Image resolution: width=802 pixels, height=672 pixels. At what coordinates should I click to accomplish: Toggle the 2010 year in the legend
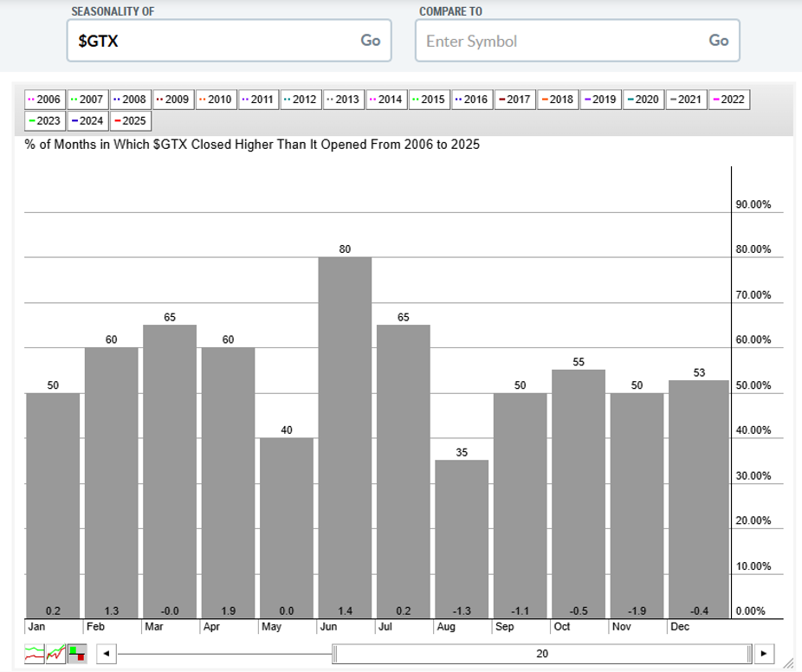216,100
